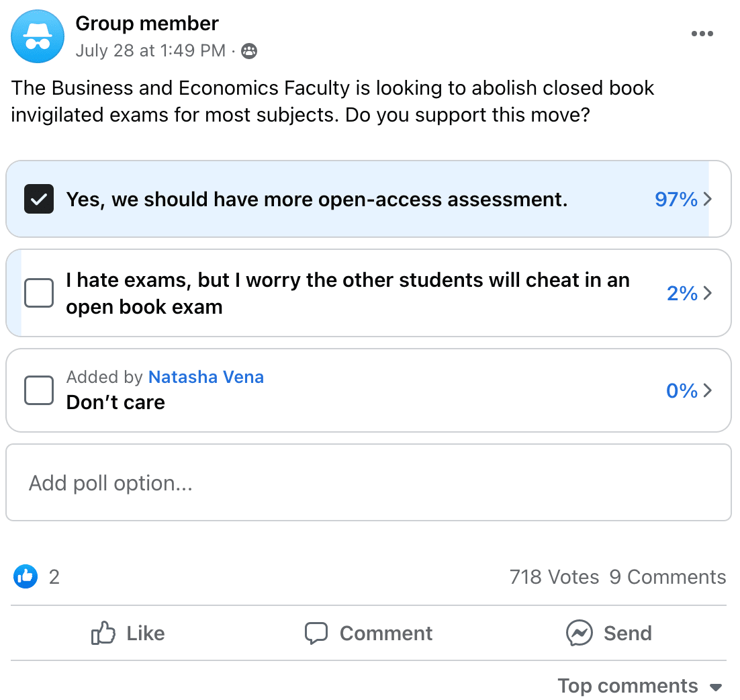Click the blue like reaction icon

click(x=26, y=576)
